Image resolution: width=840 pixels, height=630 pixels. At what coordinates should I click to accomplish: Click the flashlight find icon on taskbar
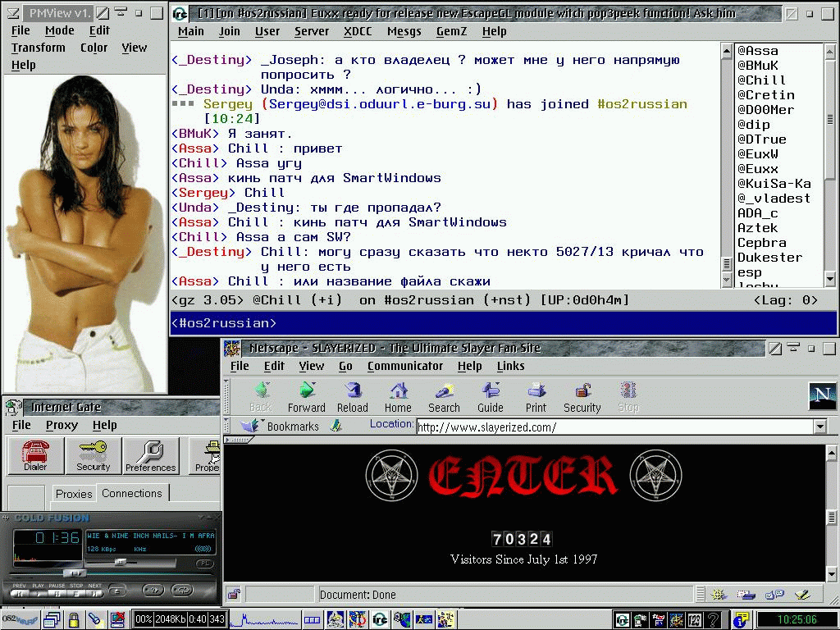point(95,620)
